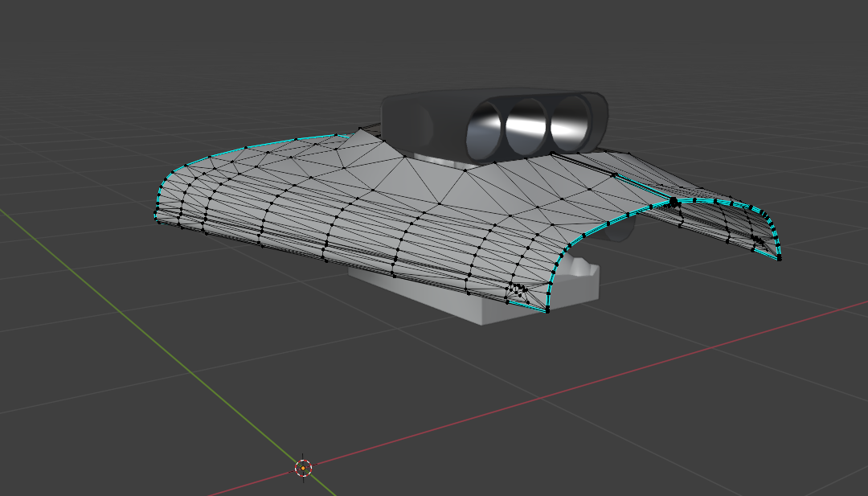Select the right round intake opening of the scoop
Screen dimensions: 868x496
(570, 124)
